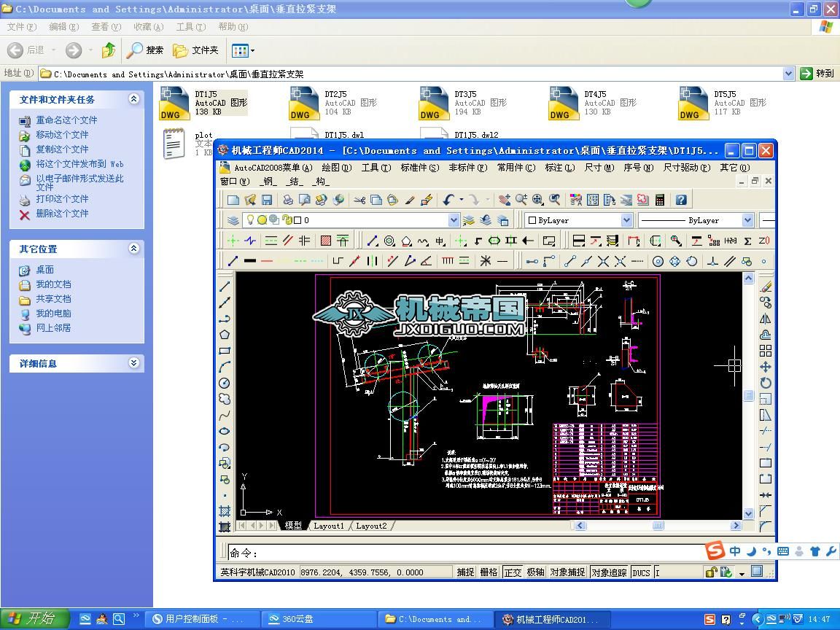
Task: Open the 绘图(D) menu
Action: 336,168
